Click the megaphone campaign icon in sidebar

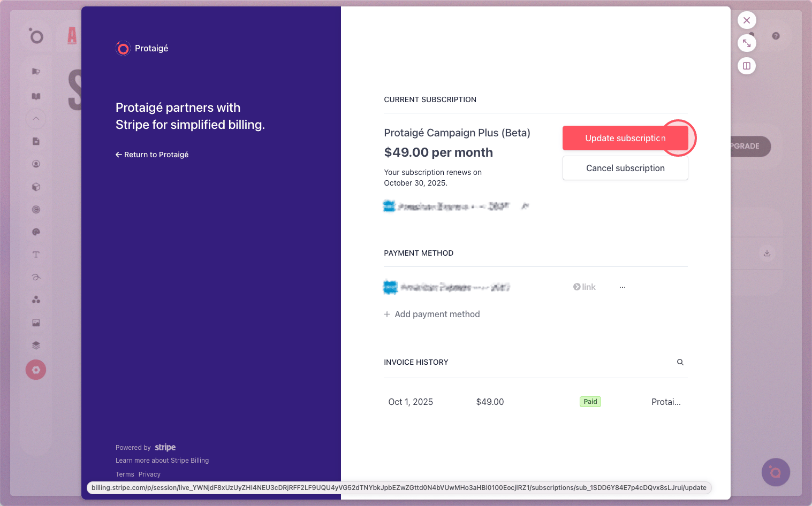pyautogui.click(x=36, y=72)
